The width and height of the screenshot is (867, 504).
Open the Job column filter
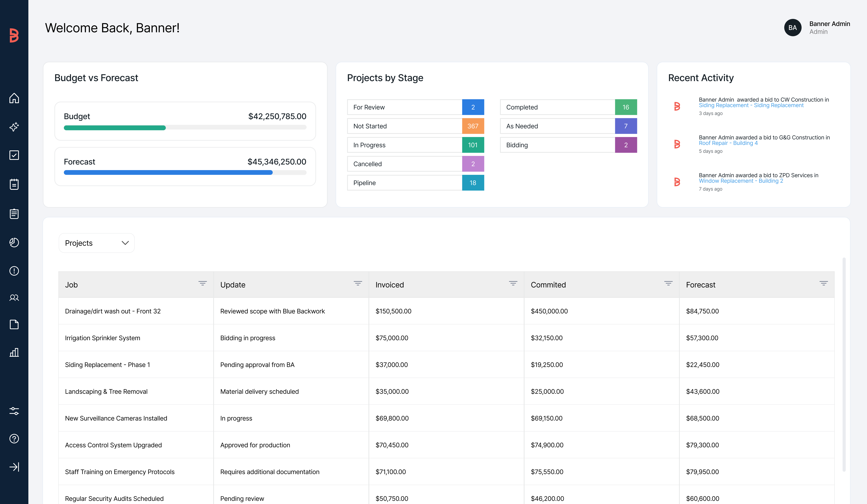pyautogui.click(x=202, y=283)
